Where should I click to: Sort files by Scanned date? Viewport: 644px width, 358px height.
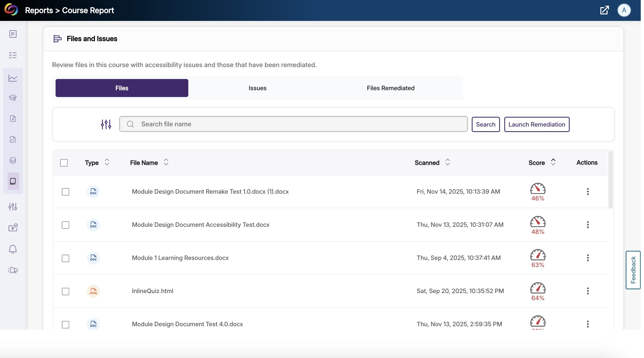tap(448, 162)
